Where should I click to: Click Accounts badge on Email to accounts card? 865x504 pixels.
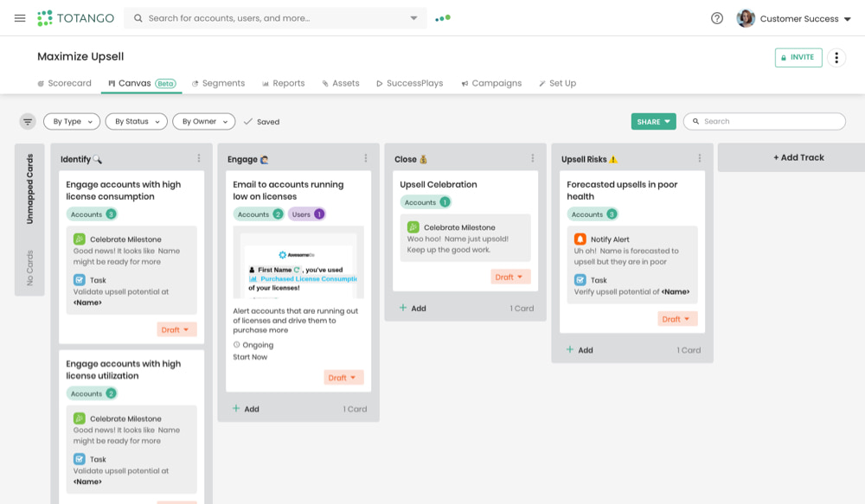(259, 214)
